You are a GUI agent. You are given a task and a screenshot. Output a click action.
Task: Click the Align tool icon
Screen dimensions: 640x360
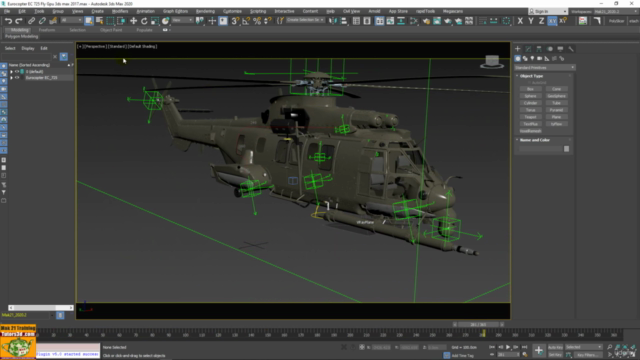tap(344, 21)
